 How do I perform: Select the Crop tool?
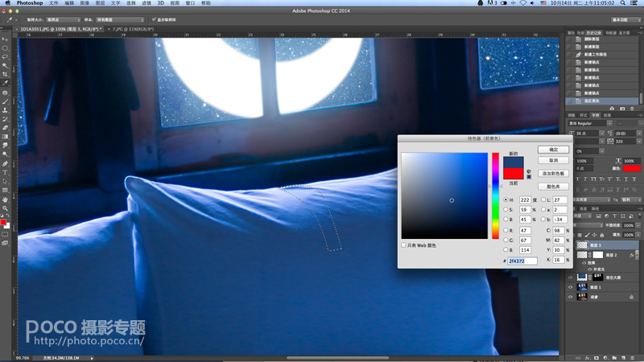(x=5, y=74)
